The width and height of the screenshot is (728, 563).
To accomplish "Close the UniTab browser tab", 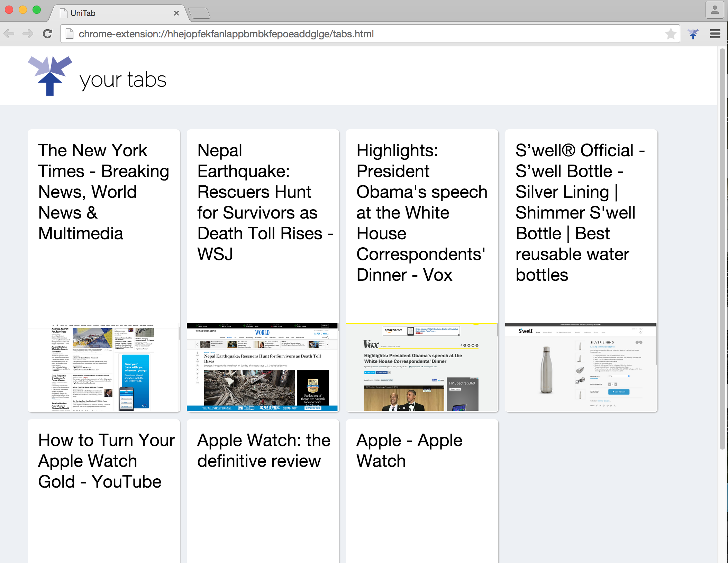I will (176, 13).
